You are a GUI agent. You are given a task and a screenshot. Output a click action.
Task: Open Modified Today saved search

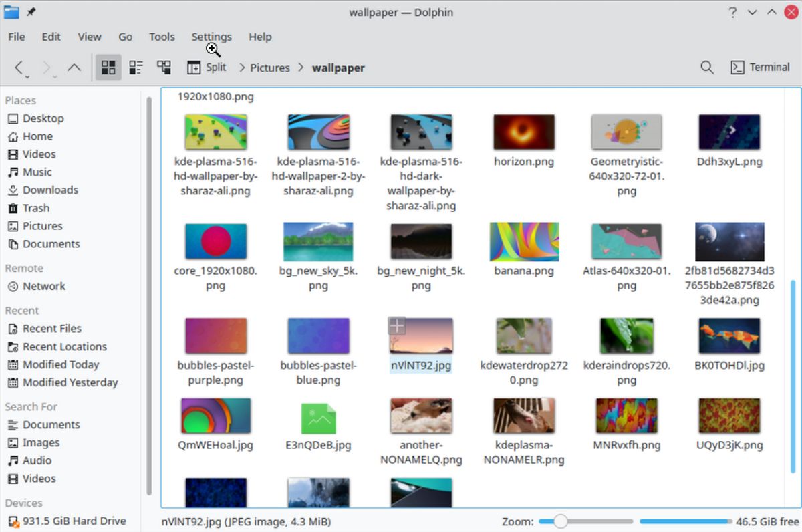pyautogui.click(x=61, y=364)
